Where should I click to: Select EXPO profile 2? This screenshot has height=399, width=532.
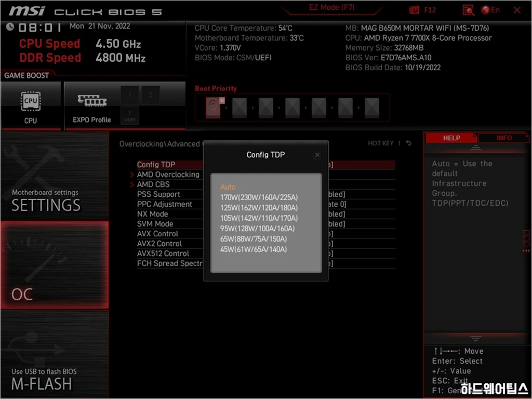tap(150, 95)
